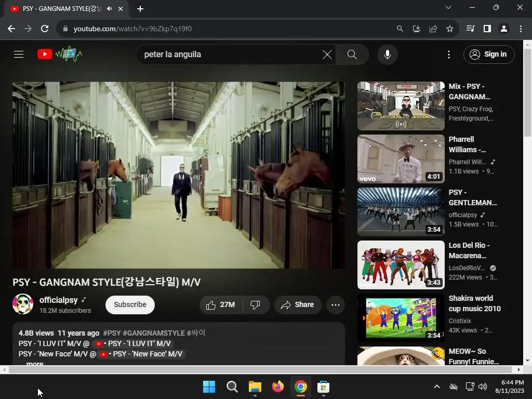Expand the description with '...more'

click(x=35, y=363)
